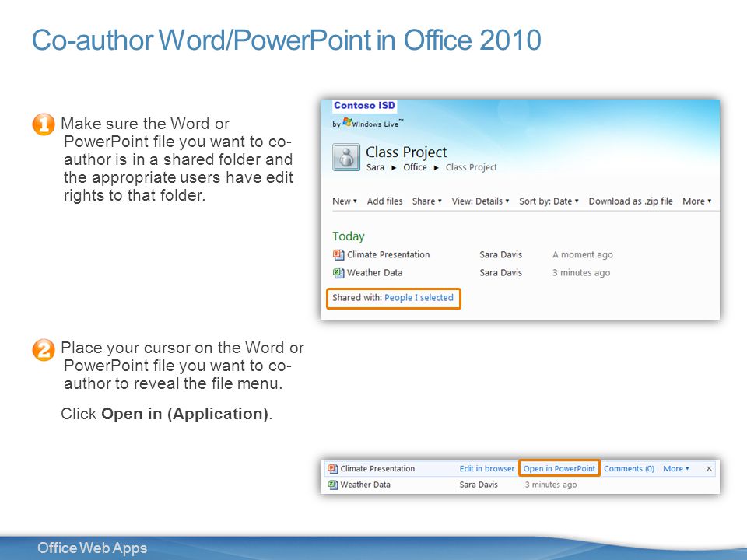
Task: Expand the Share dropdown
Action: (x=427, y=201)
